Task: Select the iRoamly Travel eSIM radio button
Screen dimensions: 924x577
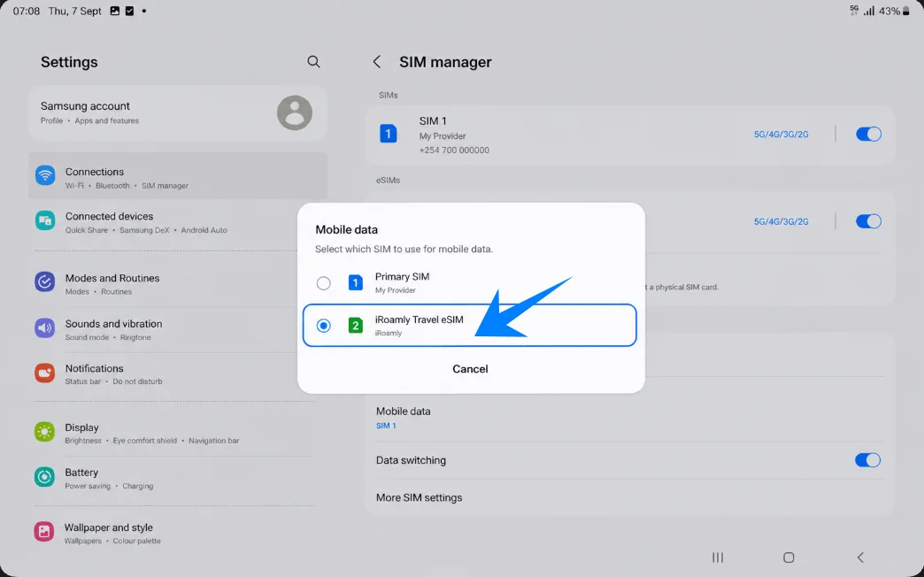Action: (x=324, y=326)
